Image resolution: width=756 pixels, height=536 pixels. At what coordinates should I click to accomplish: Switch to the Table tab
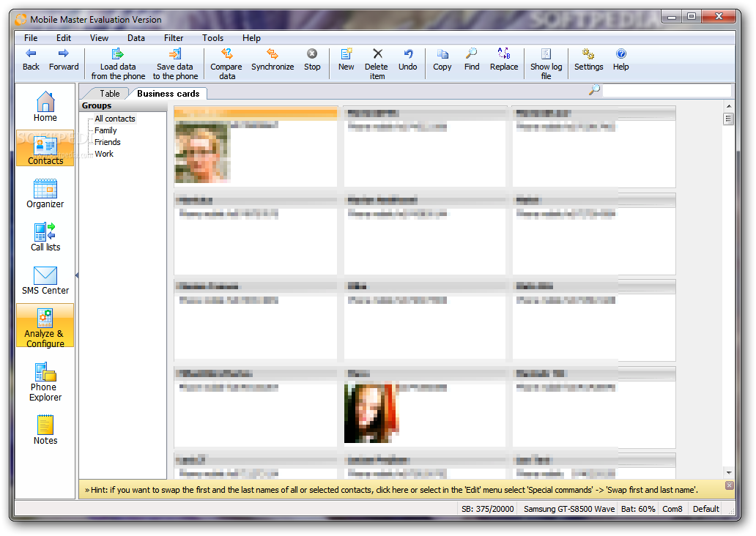[109, 94]
